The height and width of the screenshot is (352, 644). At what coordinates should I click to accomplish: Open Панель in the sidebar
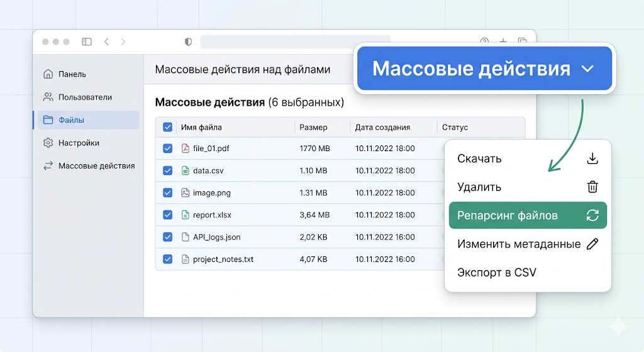[x=88, y=74]
